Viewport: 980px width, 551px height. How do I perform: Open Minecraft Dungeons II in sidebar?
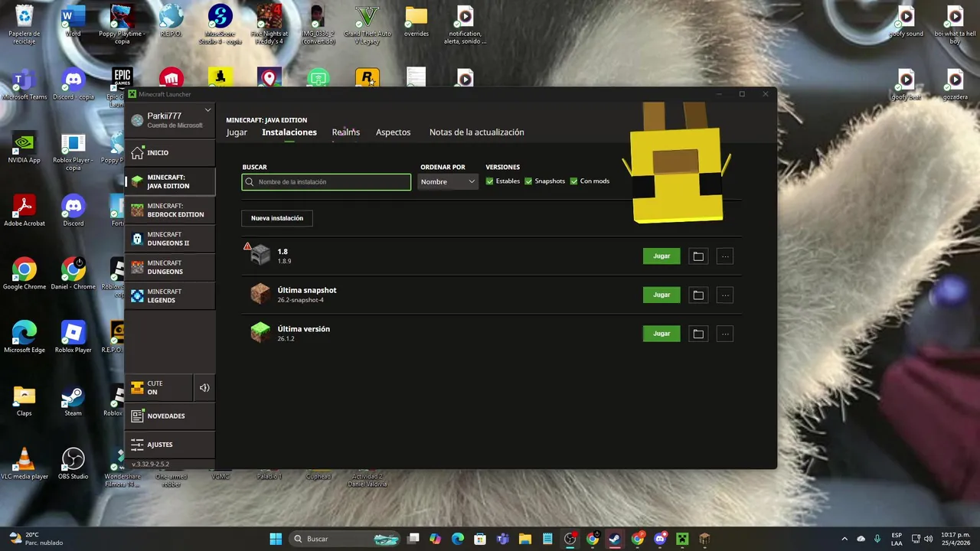click(x=170, y=239)
